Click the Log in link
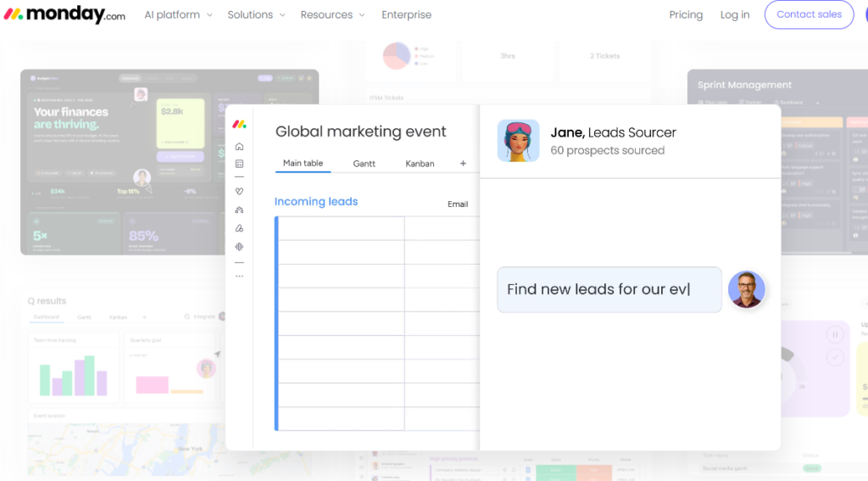This screenshot has height=481, width=868. pyautogui.click(x=735, y=15)
